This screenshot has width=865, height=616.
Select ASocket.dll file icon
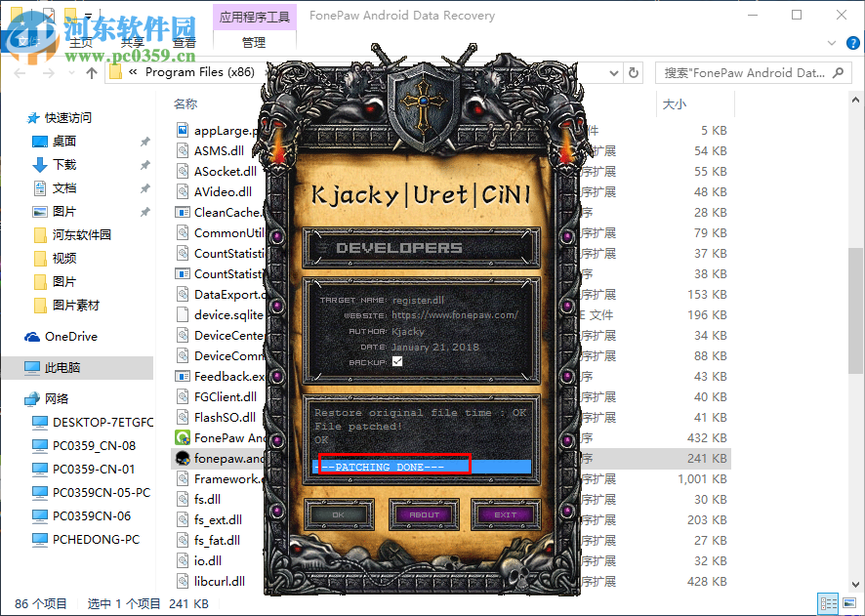(x=182, y=171)
